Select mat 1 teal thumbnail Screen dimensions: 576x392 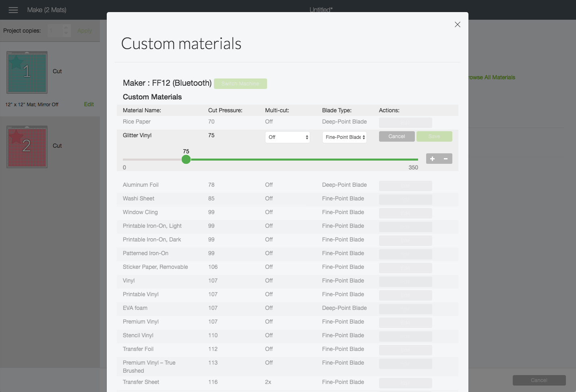point(27,72)
